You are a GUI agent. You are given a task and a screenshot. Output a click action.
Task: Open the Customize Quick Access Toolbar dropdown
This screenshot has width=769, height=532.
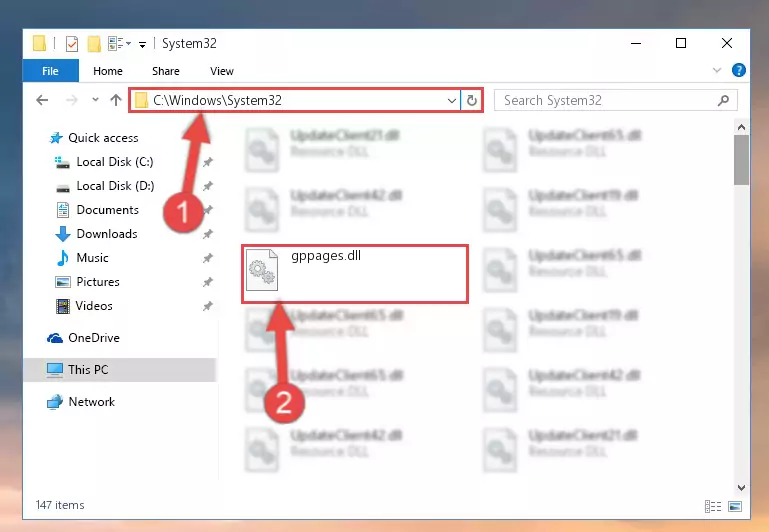(142, 45)
